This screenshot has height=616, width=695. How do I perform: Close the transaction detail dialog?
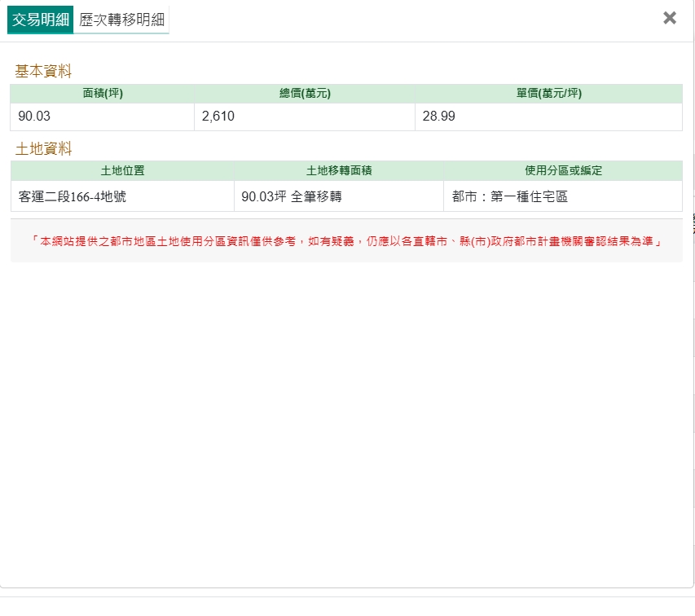[670, 18]
